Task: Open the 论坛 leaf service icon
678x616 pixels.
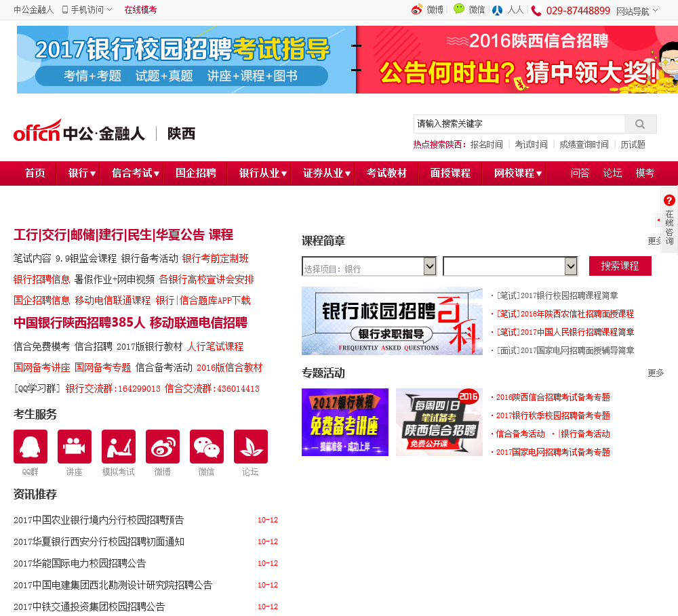Action: [x=251, y=447]
